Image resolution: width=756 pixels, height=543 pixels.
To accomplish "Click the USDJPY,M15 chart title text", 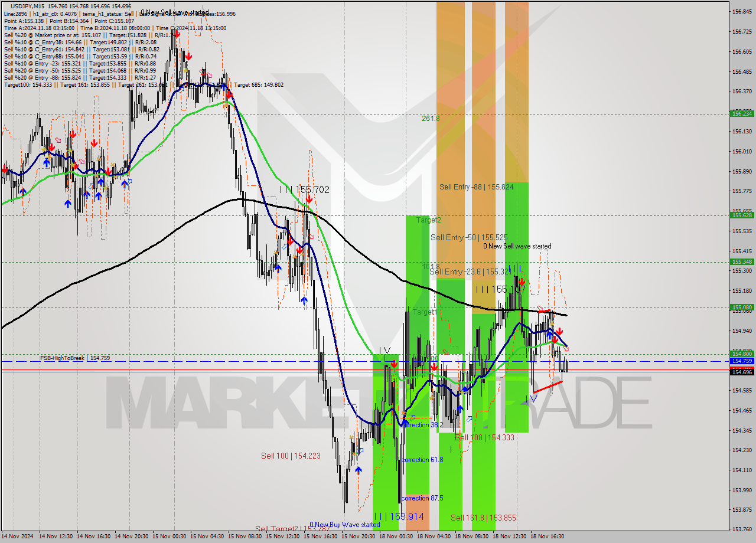I will point(27,6).
